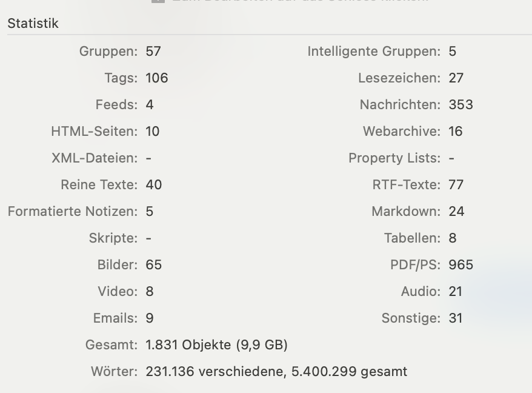Click the RTF-Texte count 77
Viewport: 532px width, 393px height.
456,185
